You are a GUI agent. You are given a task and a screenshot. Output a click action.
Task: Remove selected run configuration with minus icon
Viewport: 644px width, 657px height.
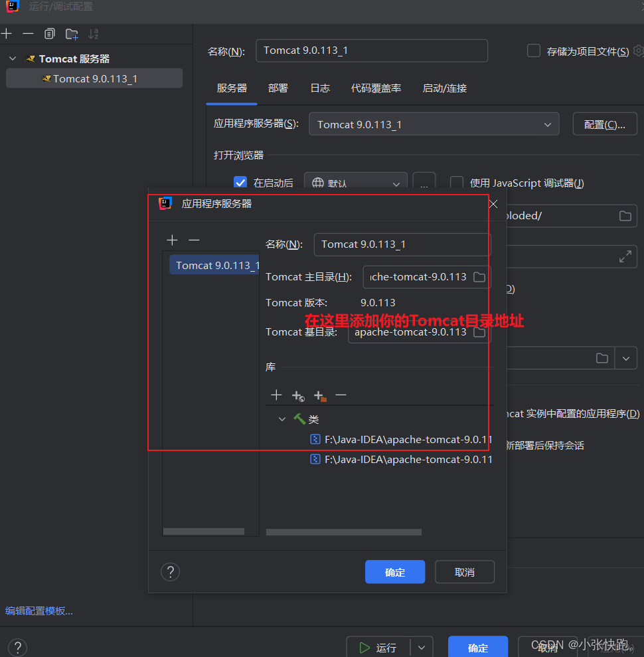(28, 33)
